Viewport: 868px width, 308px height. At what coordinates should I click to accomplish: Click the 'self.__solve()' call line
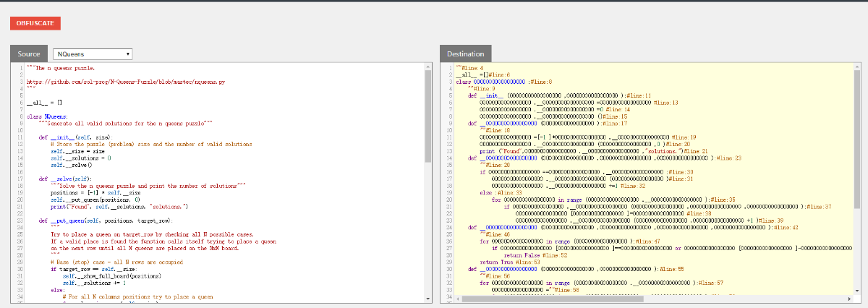click(x=72, y=163)
